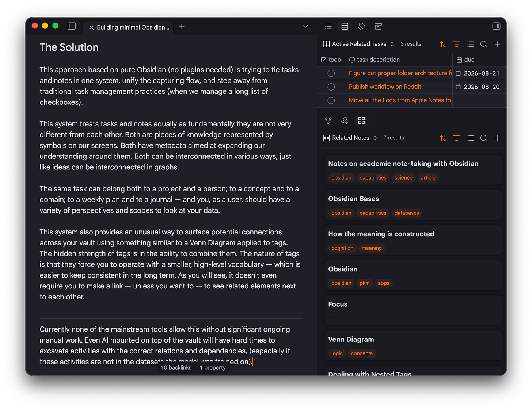Screen dimensions: 532x409
Task: Click the due column header
Action: coord(479,60)
